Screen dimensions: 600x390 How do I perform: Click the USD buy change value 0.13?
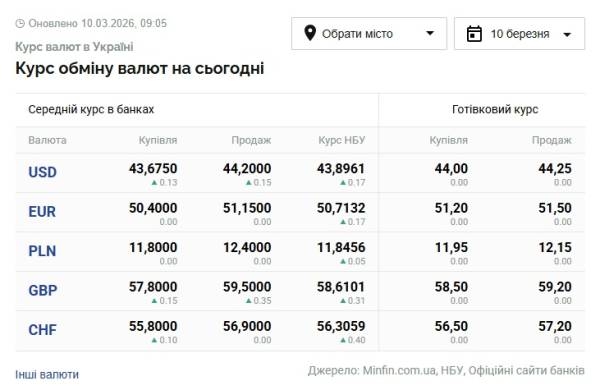[168, 182]
